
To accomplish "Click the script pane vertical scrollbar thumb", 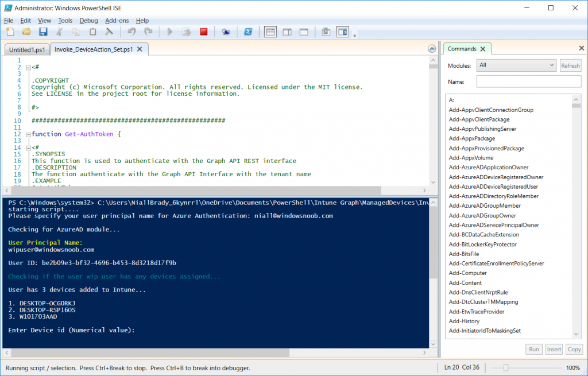I will [x=433, y=67].
